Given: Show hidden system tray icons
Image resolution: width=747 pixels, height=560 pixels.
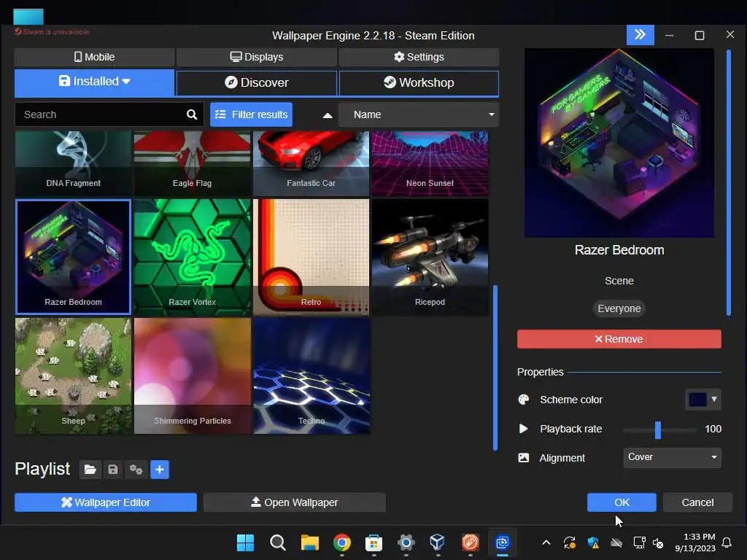Looking at the screenshot, I should (x=546, y=542).
